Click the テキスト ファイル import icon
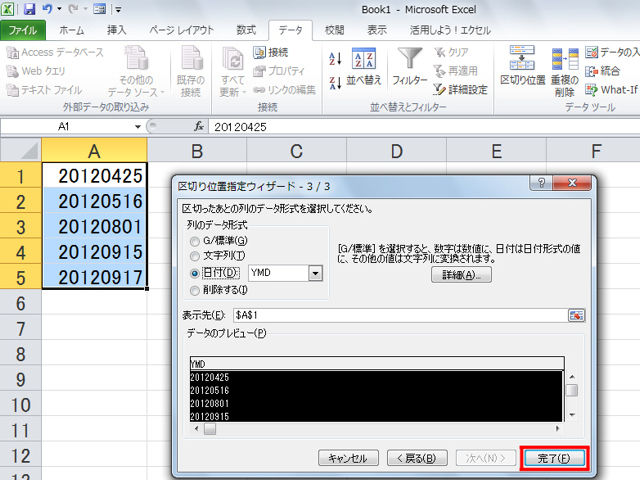Viewport: 640px width, 480px height. tap(12, 90)
